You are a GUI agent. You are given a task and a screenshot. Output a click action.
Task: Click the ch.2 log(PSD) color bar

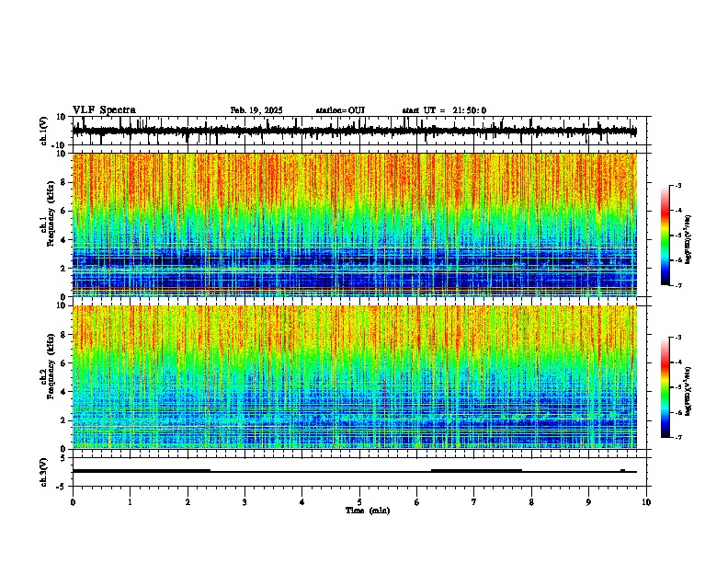[665, 387]
